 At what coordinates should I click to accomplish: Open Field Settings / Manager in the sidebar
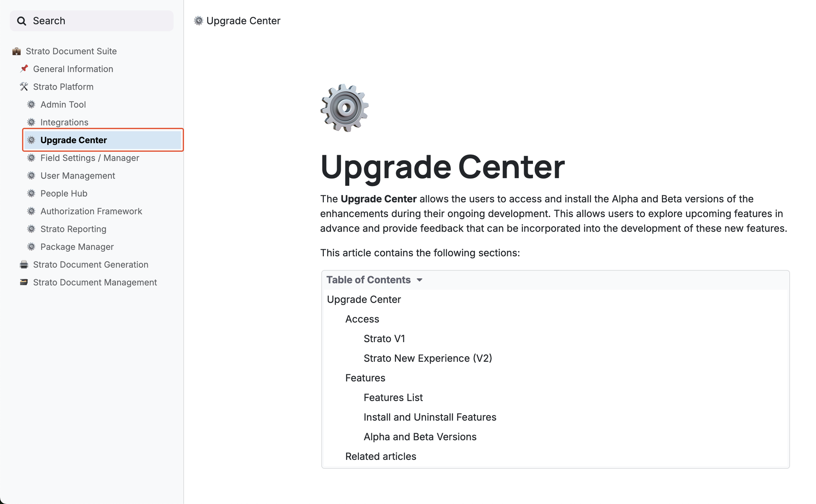click(x=90, y=158)
